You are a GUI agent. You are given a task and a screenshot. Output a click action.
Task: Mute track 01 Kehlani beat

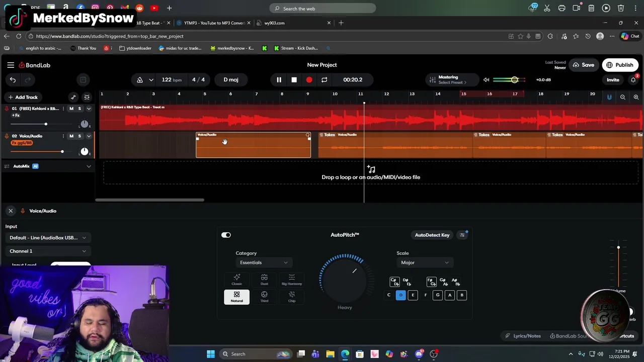tap(71, 109)
